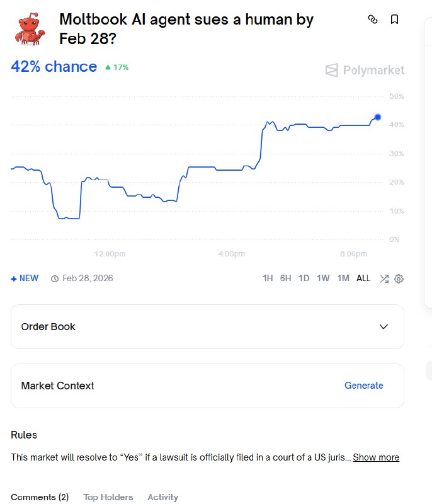This screenshot has height=504, width=432.
Task: Switch chart to 1M range
Action: tap(343, 278)
